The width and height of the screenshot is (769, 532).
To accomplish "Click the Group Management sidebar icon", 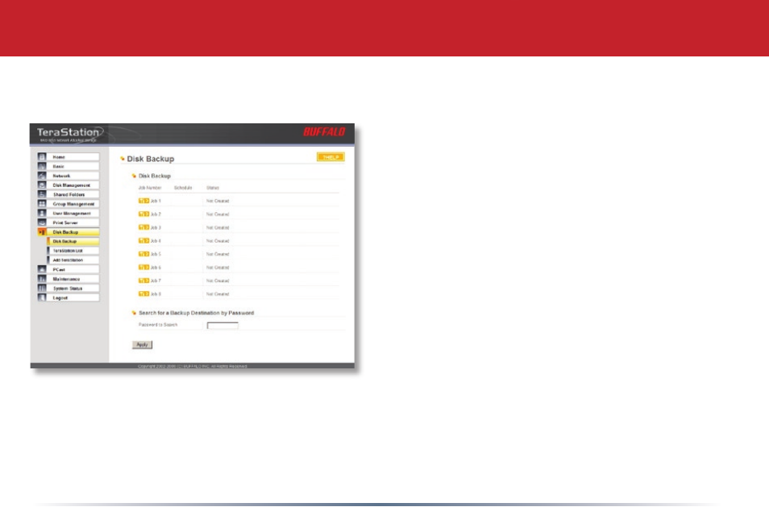I will pyautogui.click(x=42, y=203).
